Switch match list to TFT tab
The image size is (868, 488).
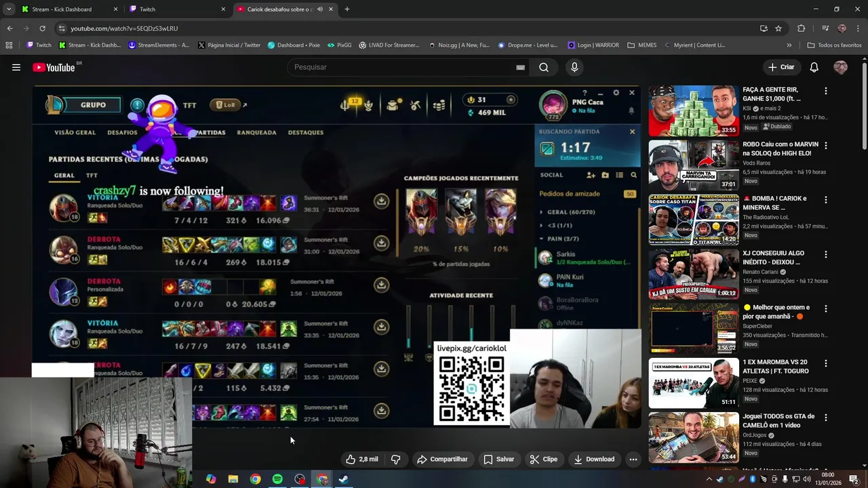(92, 176)
